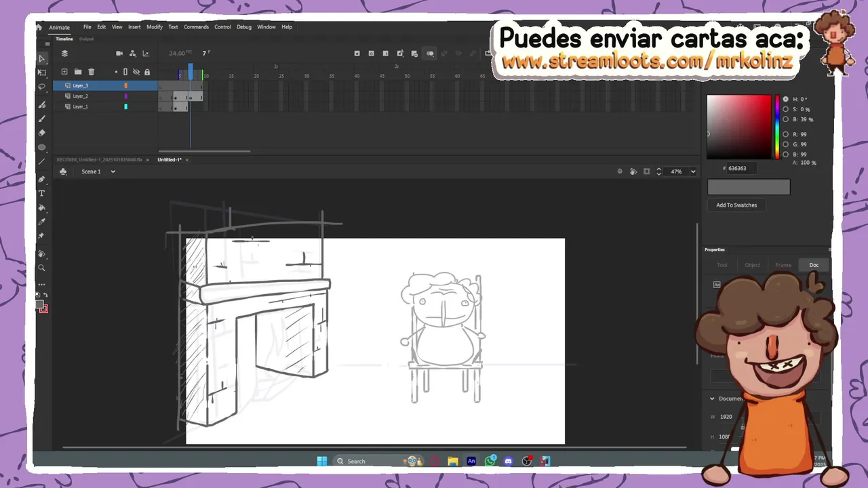
Task: Click the New Folder icon in timeline
Action: pos(78,72)
